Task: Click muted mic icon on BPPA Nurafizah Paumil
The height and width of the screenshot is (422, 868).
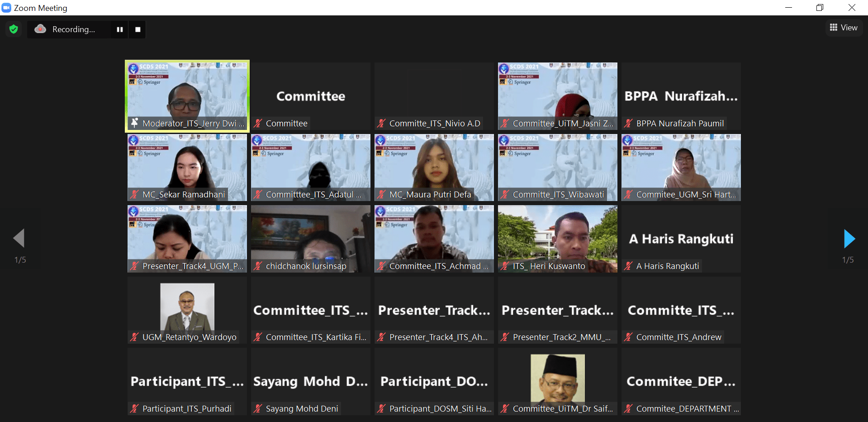Action: point(628,123)
